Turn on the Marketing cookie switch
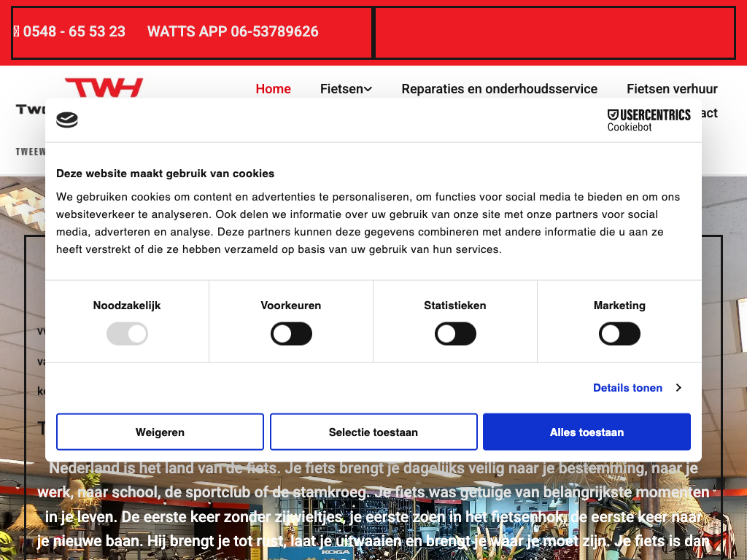Image resolution: width=747 pixels, height=560 pixels. pos(619,334)
